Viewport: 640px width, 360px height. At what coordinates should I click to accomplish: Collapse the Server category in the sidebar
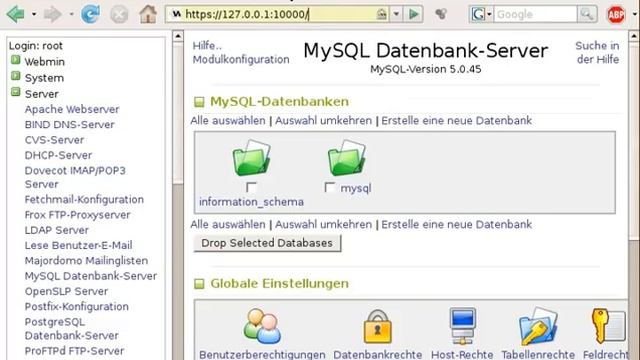pos(16,92)
